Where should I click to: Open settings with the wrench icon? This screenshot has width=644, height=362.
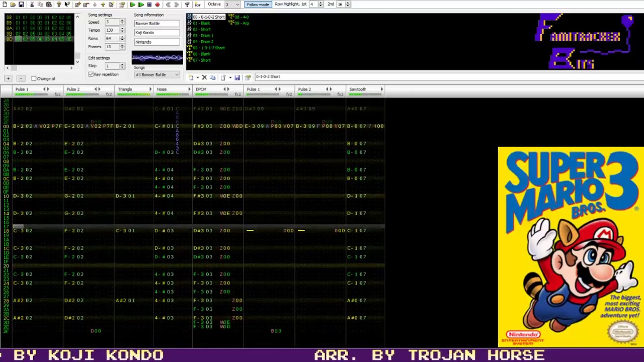187,5
